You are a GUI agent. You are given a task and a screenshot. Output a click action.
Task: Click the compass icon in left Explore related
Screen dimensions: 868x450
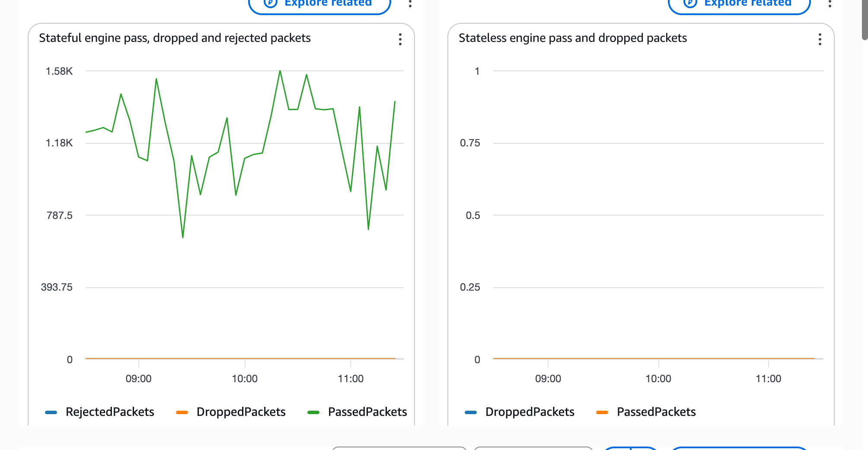point(270,3)
